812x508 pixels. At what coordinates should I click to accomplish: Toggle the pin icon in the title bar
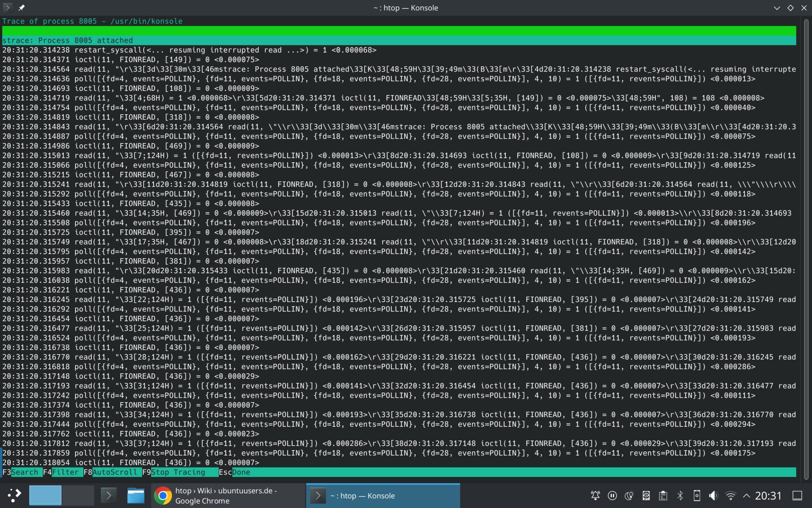tap(22, 8)
